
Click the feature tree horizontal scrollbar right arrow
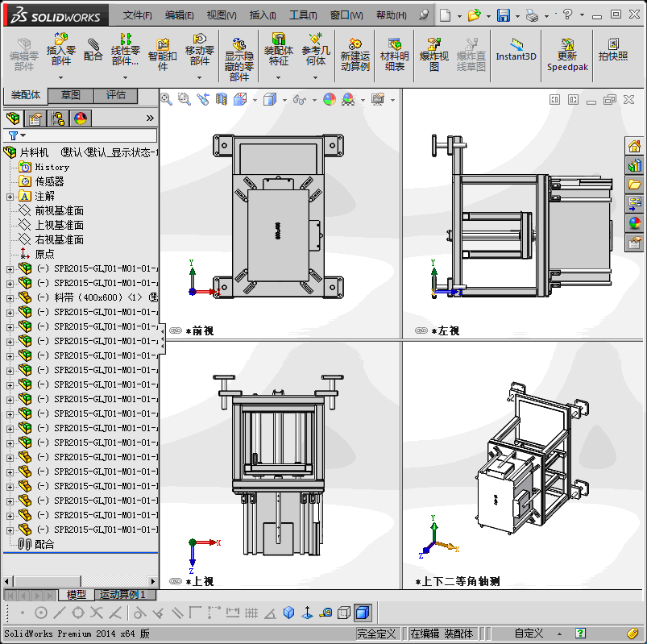152,581
